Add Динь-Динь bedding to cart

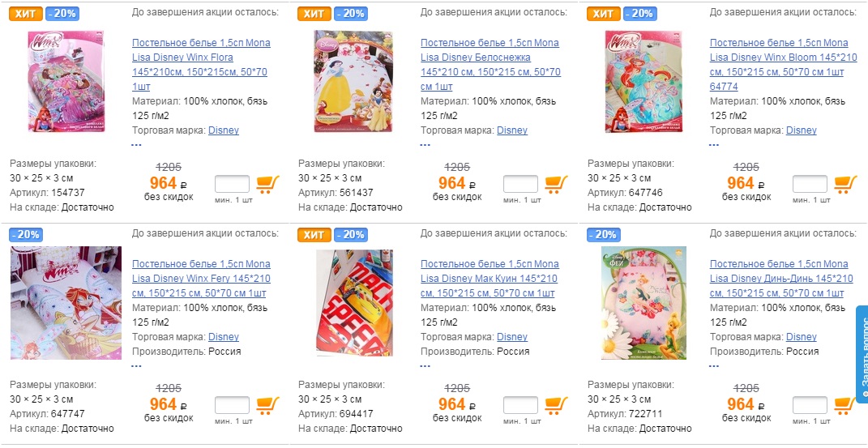(x=846, y=405)
